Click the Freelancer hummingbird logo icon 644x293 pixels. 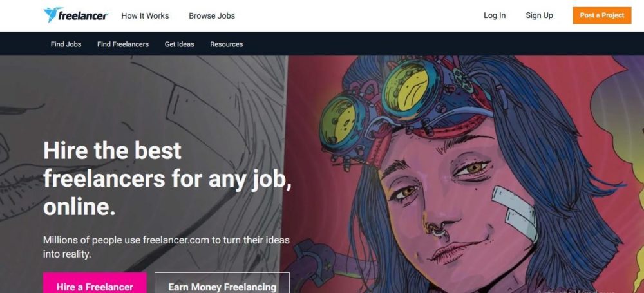pos(51,15)
